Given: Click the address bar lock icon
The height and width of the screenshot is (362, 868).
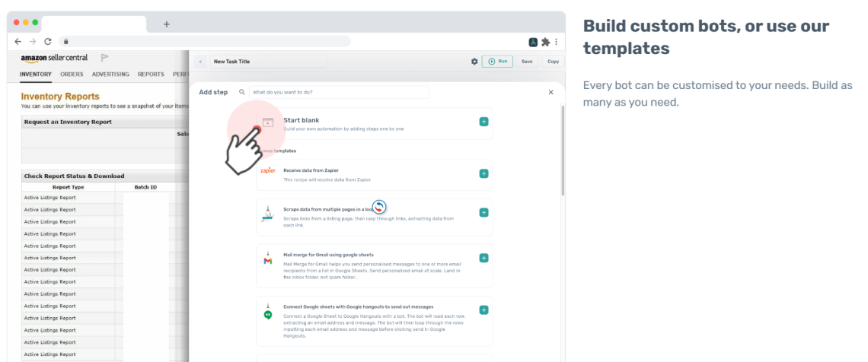Looking at the screenshot, I should (x=65, y=42).
